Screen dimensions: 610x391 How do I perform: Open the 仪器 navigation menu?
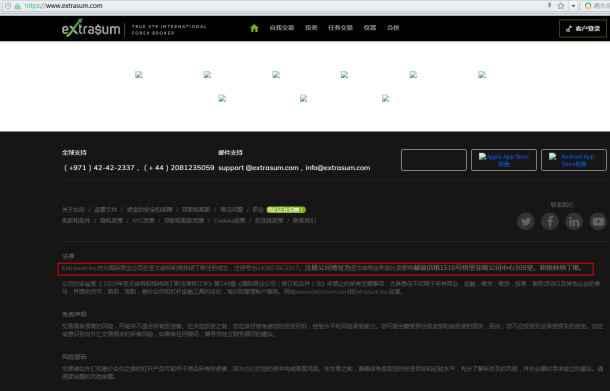370,28
